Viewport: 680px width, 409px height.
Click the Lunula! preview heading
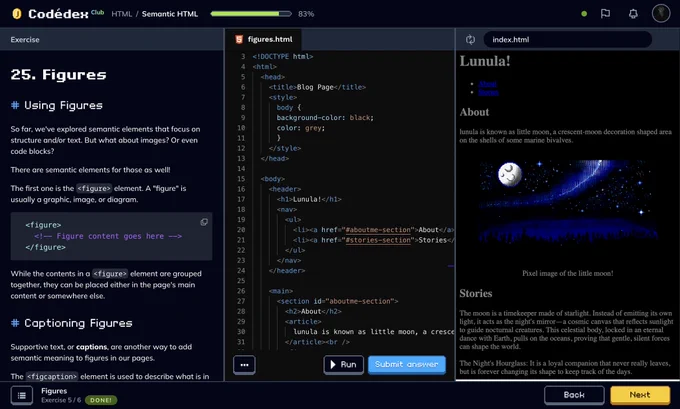pos(485,61)
